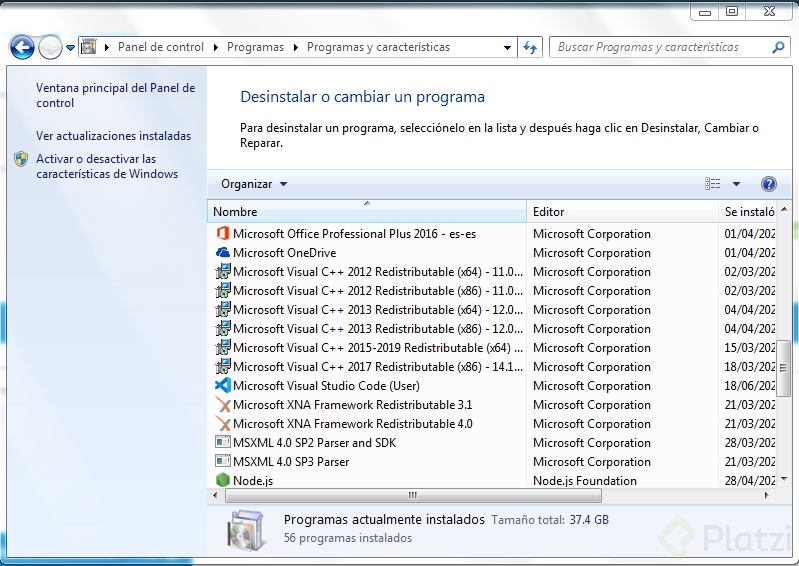The image size is (799, 566).
Task: Select Microsoft Visual Studio Code icon
Action: pos(223,385)
